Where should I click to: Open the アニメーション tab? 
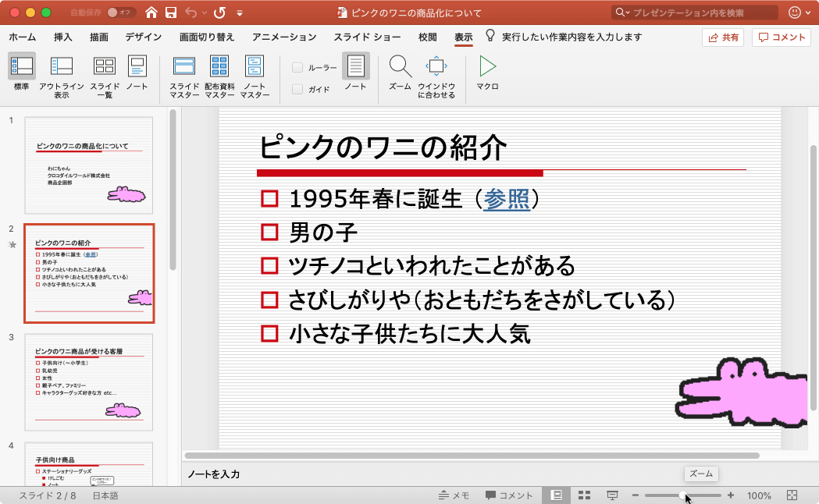pos(284,37)
